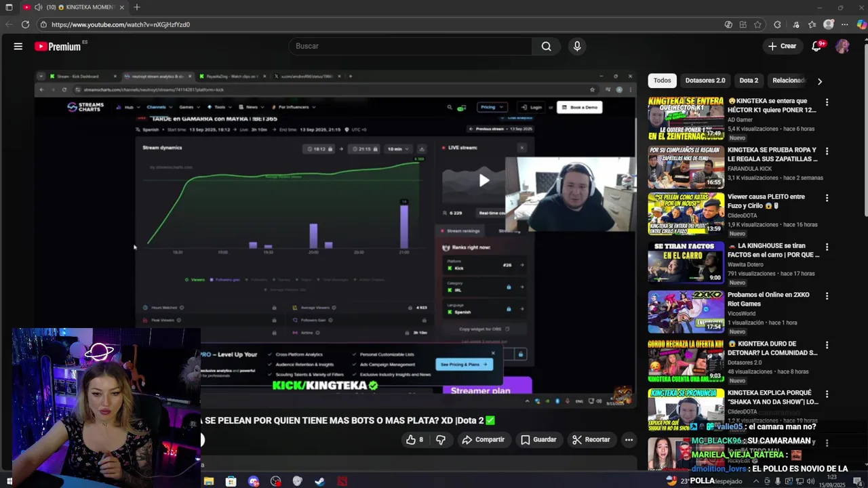Select the Relacionados filter chip
Viewport: 868px width, 488px height.
point(788,81)
